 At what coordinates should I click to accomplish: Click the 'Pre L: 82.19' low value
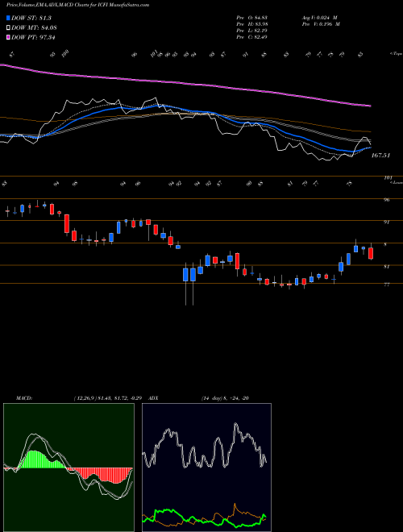(251, 30)
